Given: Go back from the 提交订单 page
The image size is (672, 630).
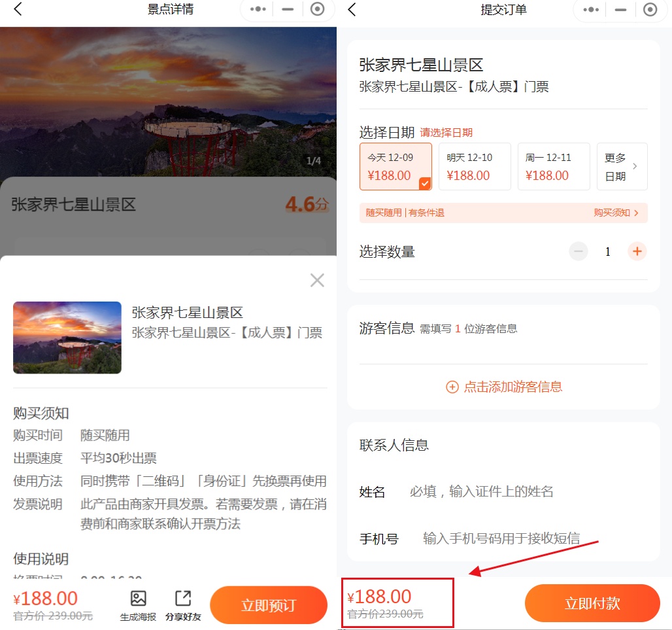Looking at the screenshot, I should (352, 10).
